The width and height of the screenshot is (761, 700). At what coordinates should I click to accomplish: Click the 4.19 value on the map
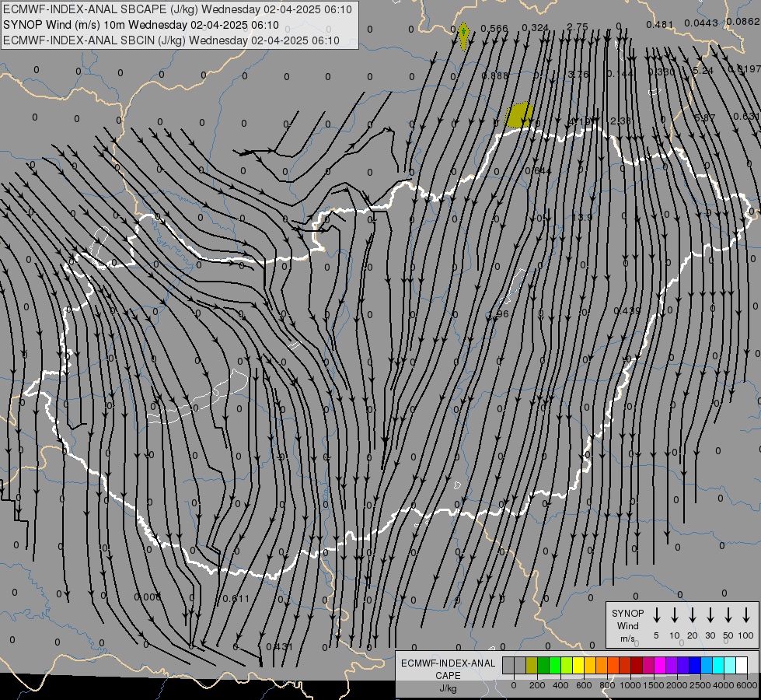click(579, 121)
